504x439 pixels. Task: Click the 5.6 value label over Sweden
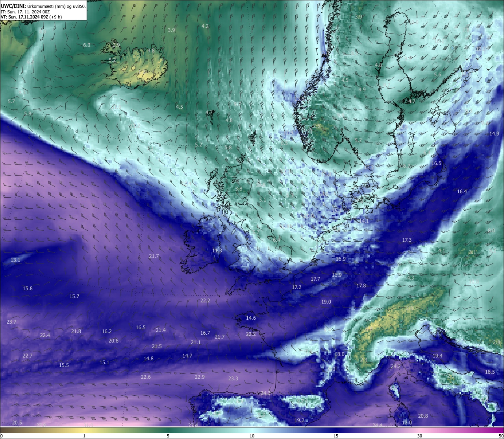[x=437, y=75]
